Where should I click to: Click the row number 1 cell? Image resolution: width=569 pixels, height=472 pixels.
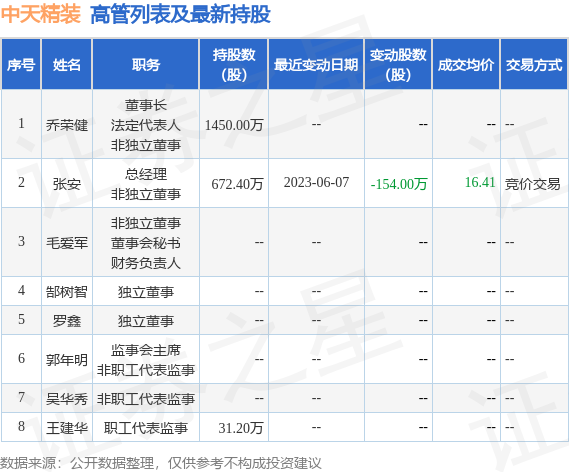[21, 123]
